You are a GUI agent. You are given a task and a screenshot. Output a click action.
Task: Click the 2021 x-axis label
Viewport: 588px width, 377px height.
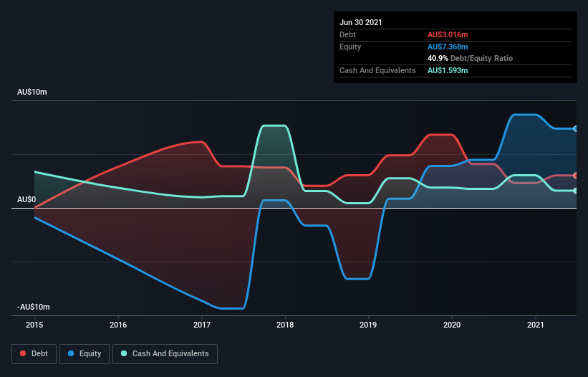536,325
